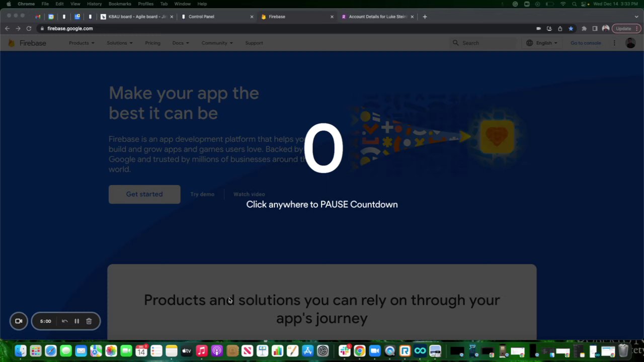Click the Watch video link
This screenshot has height=362, width=644.
249,194
